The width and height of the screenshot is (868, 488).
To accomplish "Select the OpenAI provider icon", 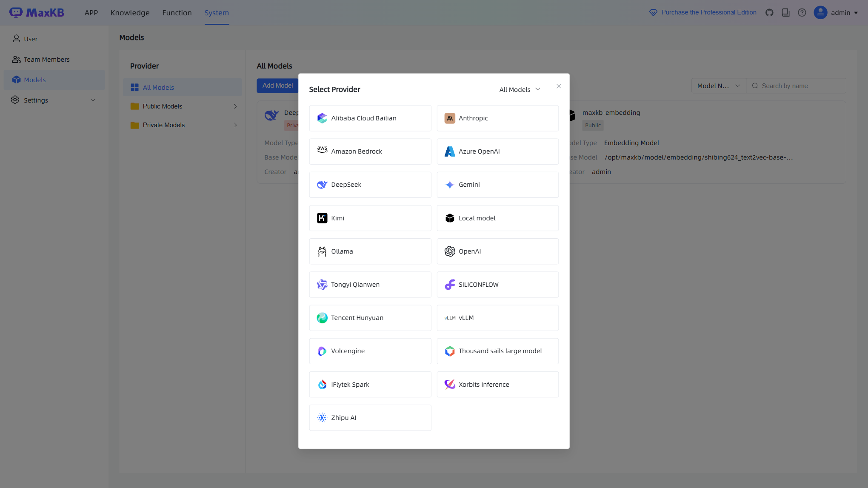I will tap(449, 251).
